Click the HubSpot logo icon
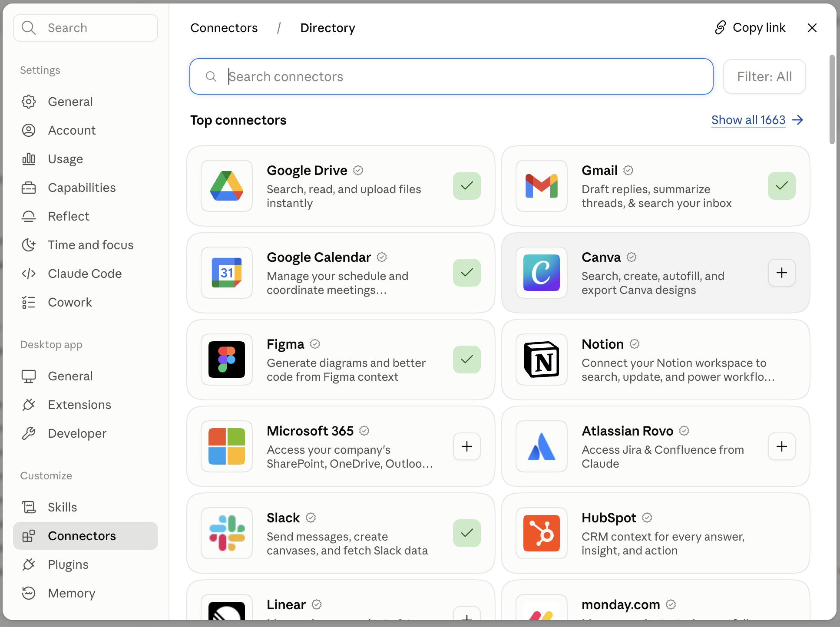The height and width of the screenshot is (627, 840). click(542, 533)
